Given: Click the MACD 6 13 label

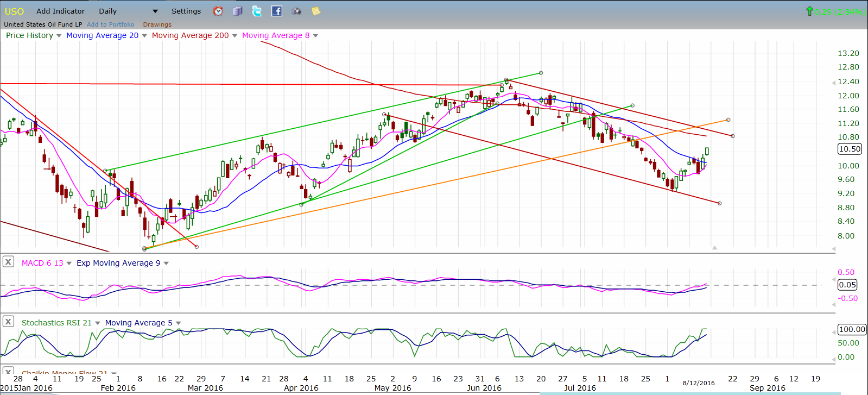Looking at the screenshot, I should (42, 263).
